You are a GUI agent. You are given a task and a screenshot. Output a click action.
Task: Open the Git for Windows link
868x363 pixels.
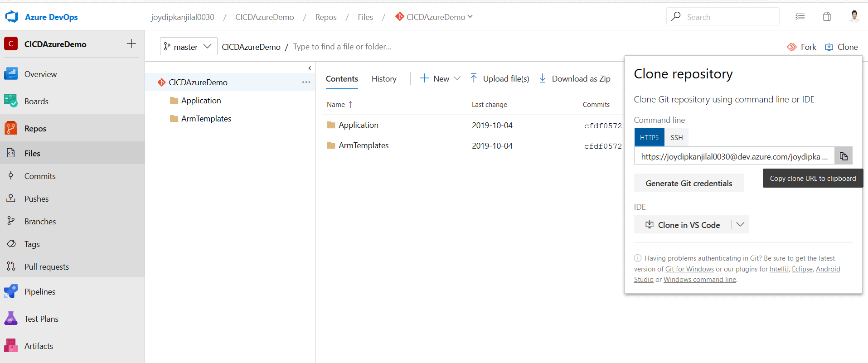[x=689, y=269]
